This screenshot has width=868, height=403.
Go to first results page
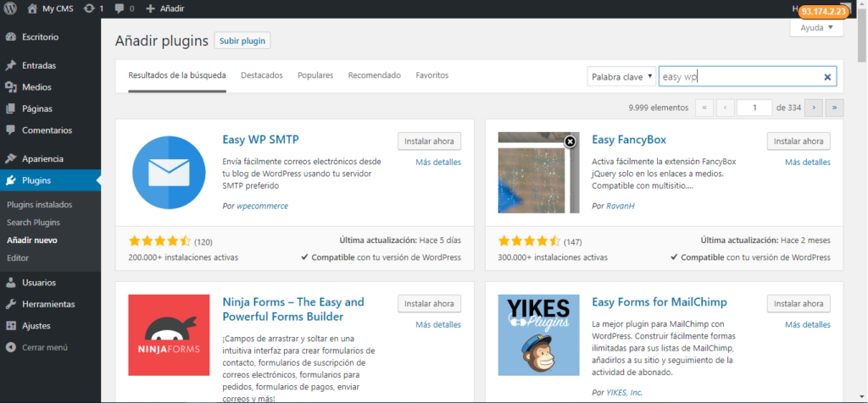click(x=704, y=108)
